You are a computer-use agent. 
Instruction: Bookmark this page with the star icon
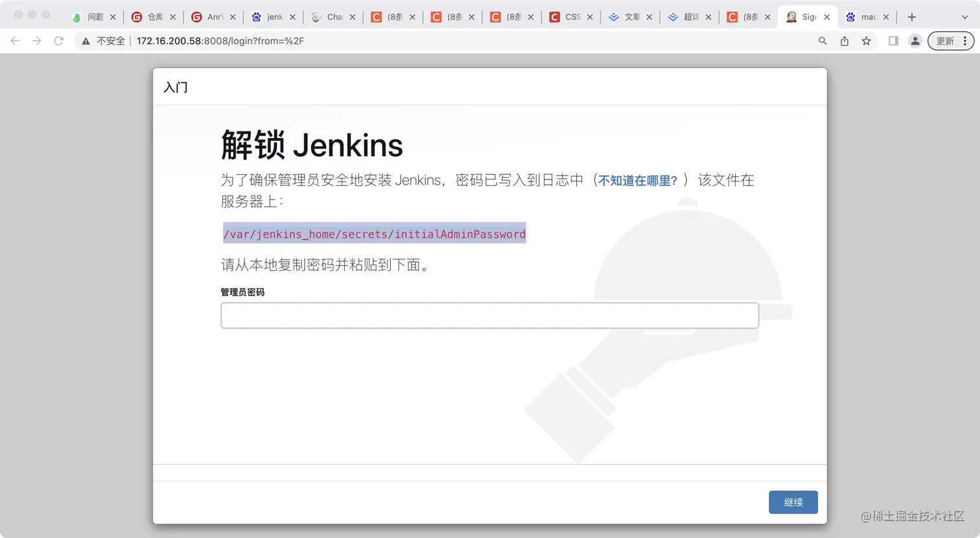[867, 41]
